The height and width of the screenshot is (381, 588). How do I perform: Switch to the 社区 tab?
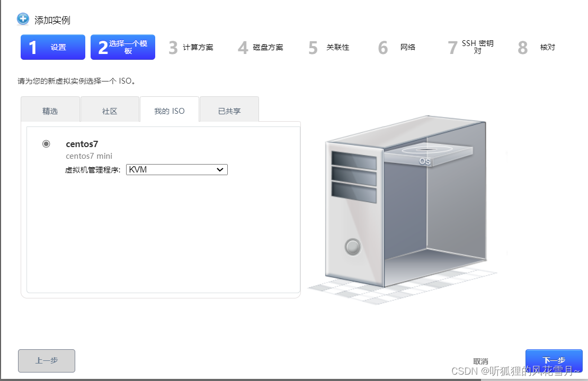(x=110, y=110)
